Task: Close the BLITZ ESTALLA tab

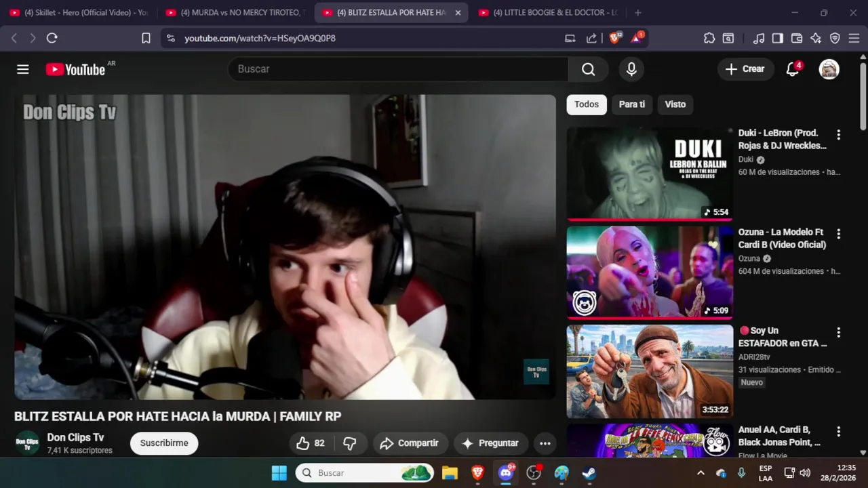Action: click(458, 13)
